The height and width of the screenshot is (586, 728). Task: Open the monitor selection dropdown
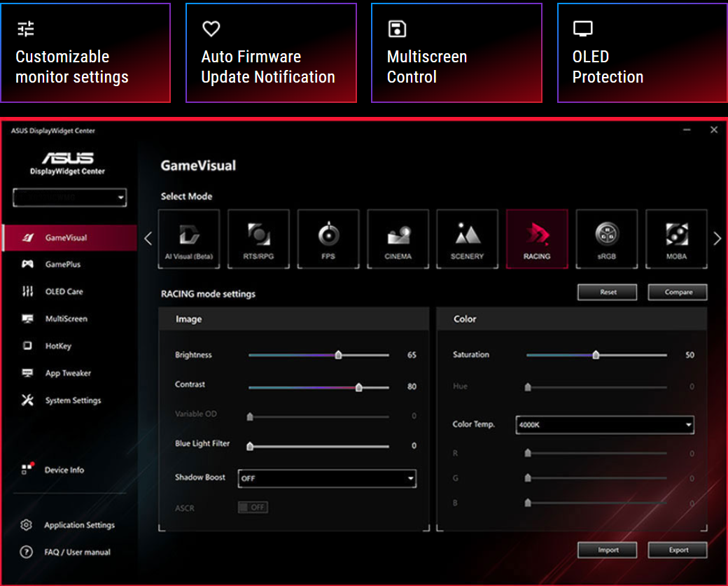(70, 198)
